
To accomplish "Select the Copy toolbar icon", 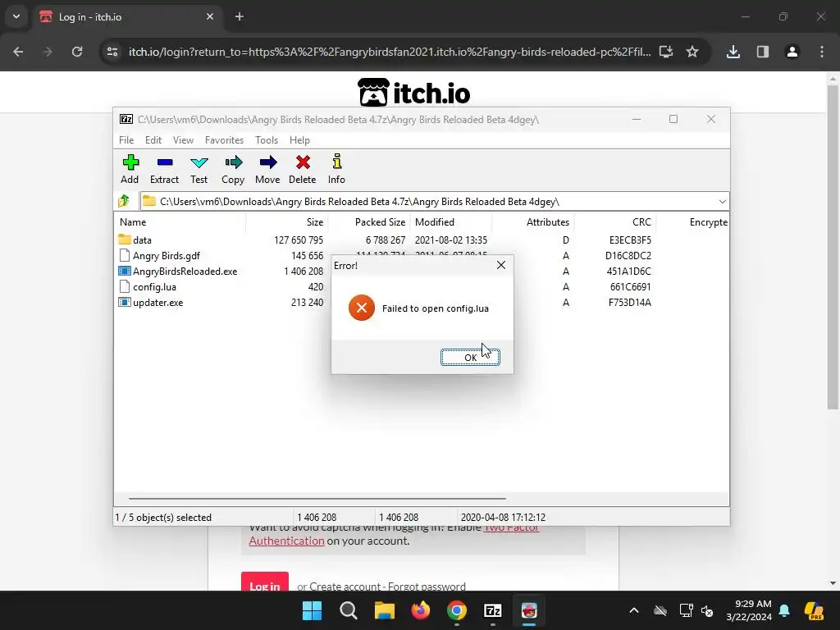I will click(x=233, y=169).
